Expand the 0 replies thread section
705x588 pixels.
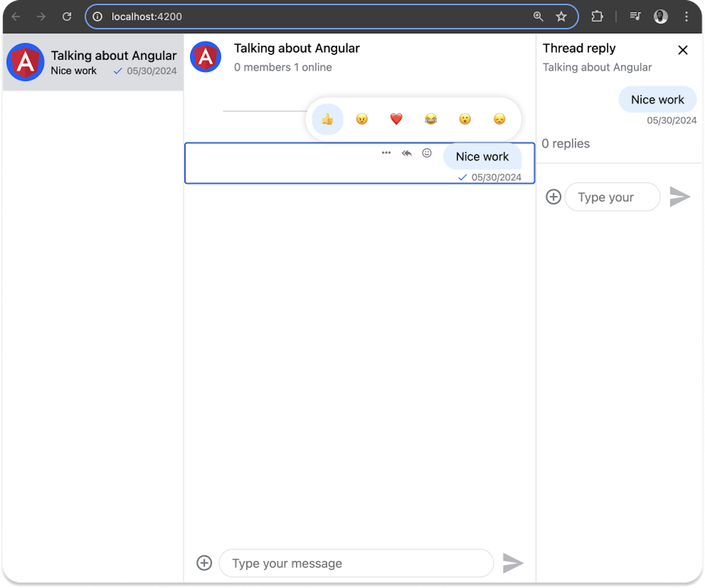(566, 143)
